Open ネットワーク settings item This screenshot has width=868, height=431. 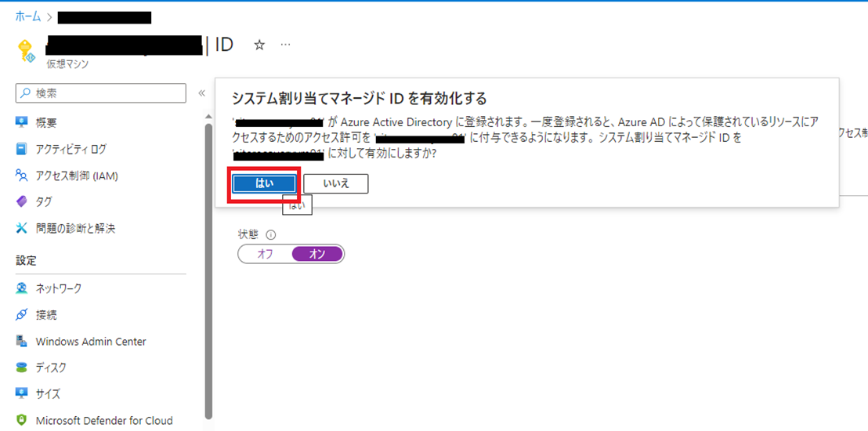[x=59, y=288]
